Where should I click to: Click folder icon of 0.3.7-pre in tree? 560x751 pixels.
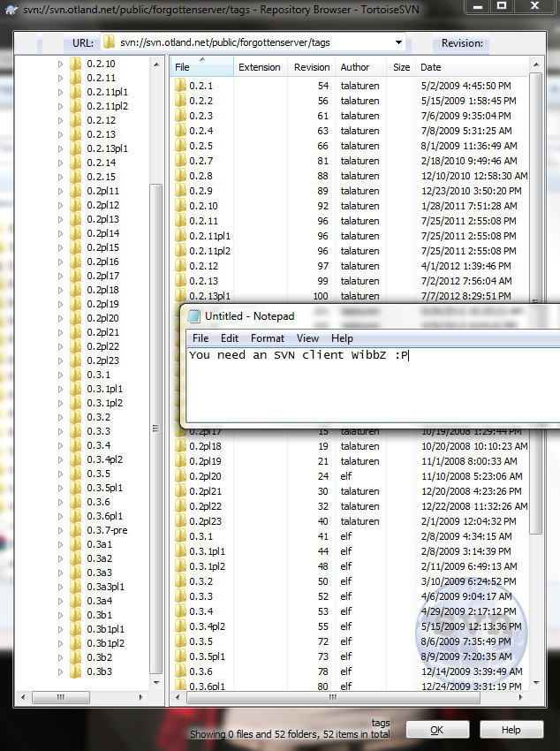(x=75, y=530)
